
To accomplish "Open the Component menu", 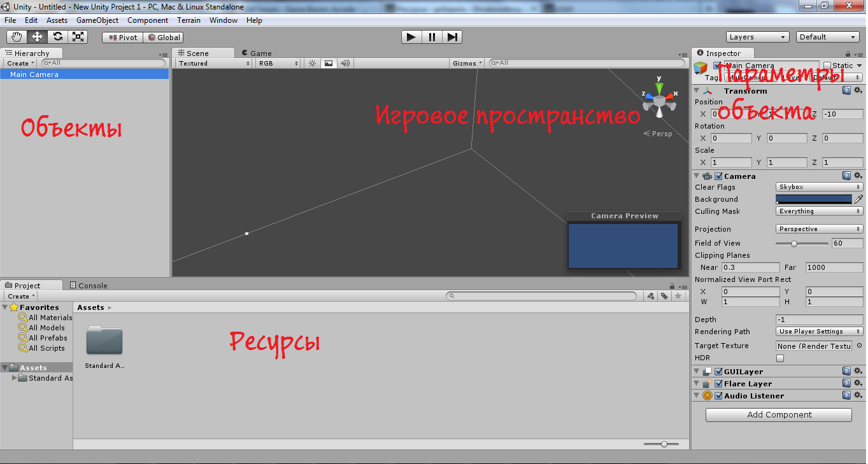I will tap(148, 20).
